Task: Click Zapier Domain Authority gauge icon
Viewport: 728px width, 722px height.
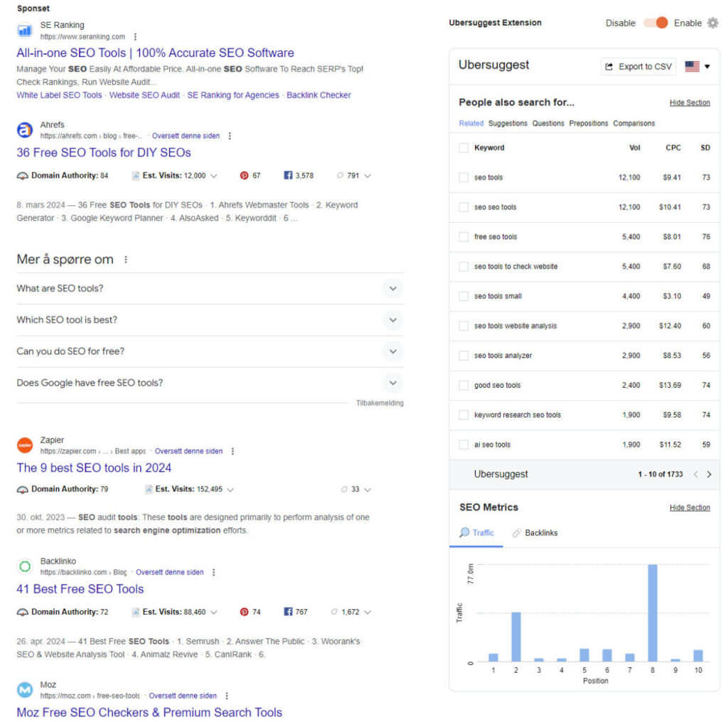Action: click(22, 489)
